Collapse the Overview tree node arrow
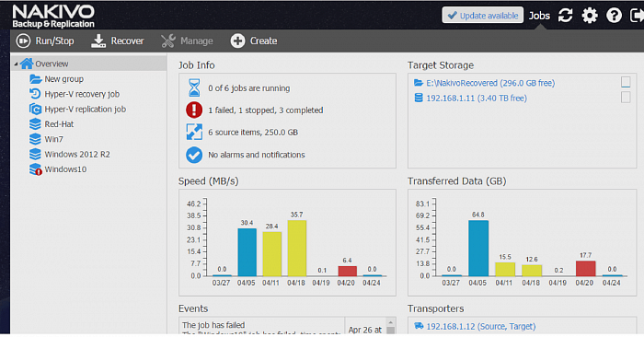The height and width of the screenshot is (337, 644). pos(16,64)
